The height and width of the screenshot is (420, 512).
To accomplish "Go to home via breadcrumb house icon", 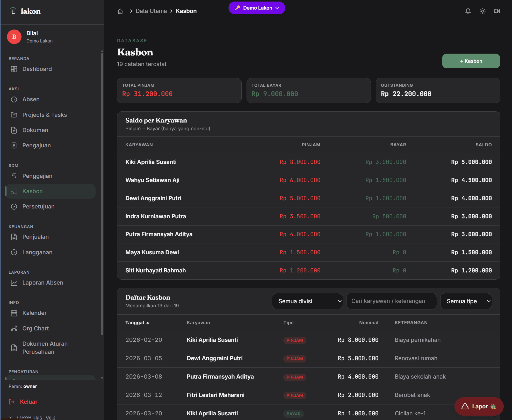I will (120, 11).
